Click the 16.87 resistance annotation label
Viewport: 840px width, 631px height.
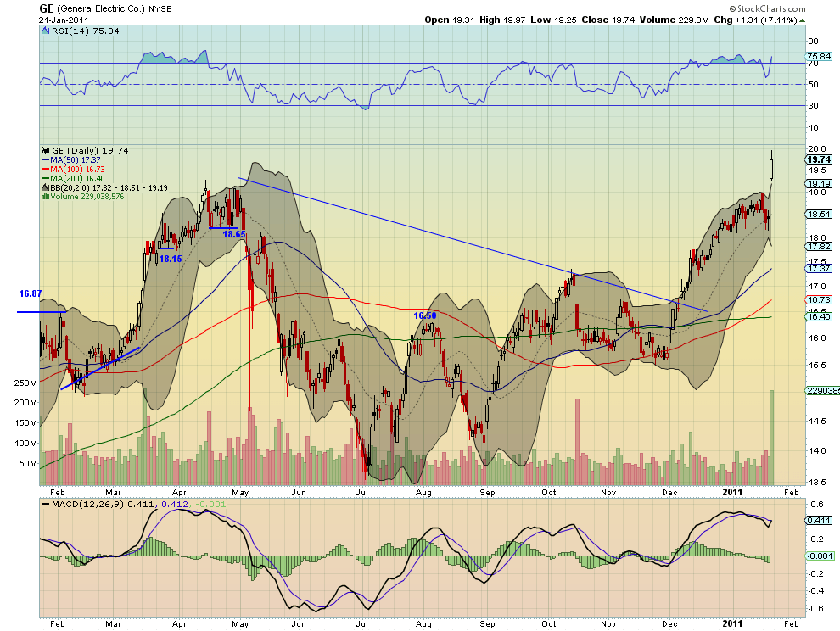coord(30,293)
